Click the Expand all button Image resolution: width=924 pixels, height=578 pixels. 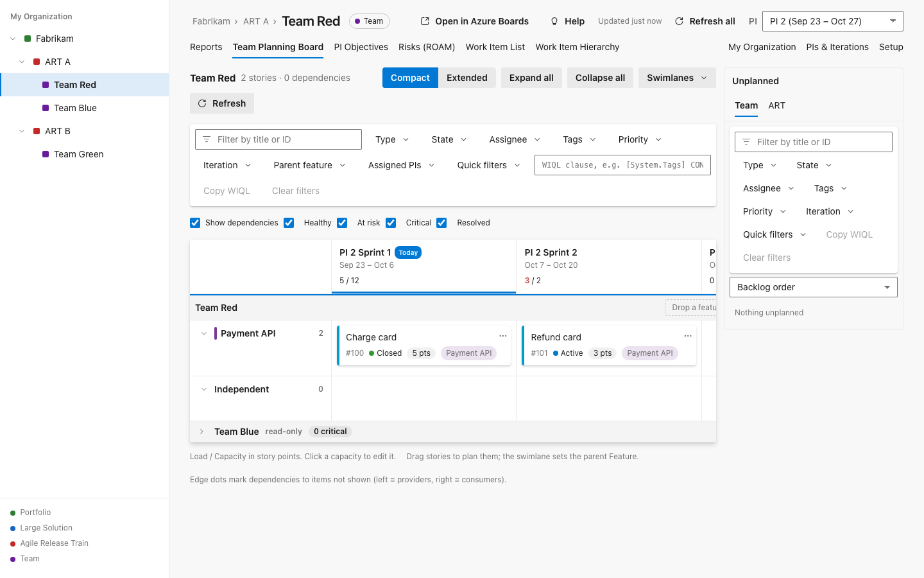point(531,78)
